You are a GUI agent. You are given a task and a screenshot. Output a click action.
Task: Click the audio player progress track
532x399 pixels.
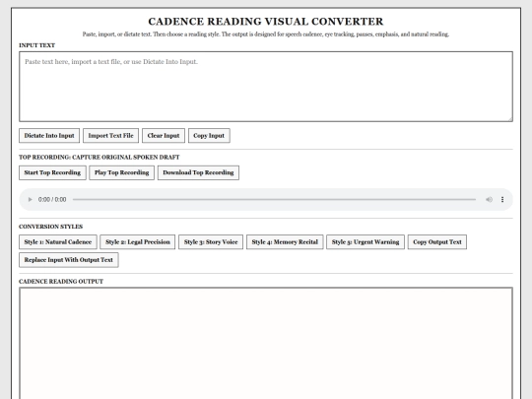pos(274,199)
